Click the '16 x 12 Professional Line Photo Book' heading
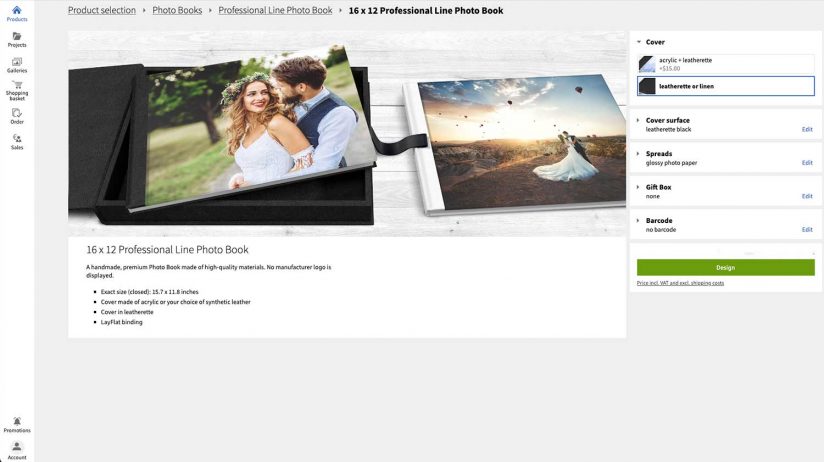The width and height of the screenshot is (824, 462). [167, 250]
